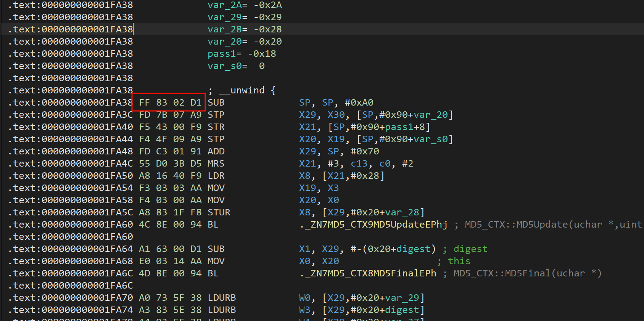644x321 pixels.
Task: Click the opcode bytes 4C 8E 00 94
Action: pos(170,225)
